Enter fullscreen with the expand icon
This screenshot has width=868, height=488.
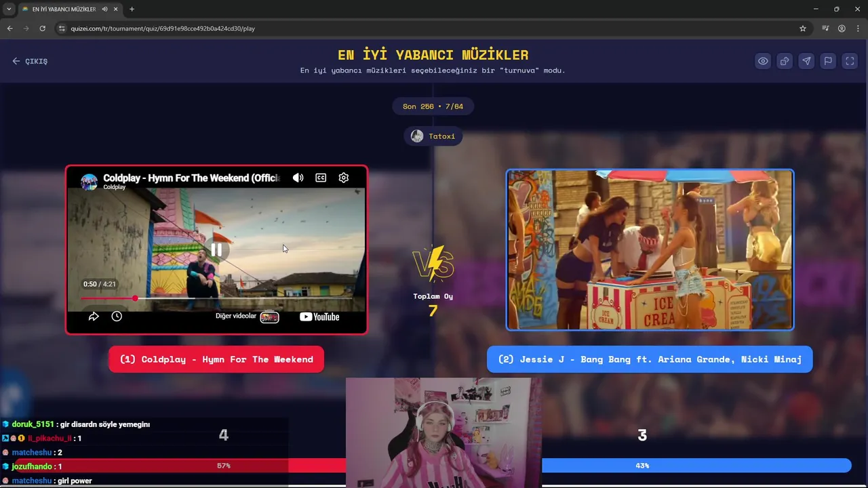click(x=850, y=61)
